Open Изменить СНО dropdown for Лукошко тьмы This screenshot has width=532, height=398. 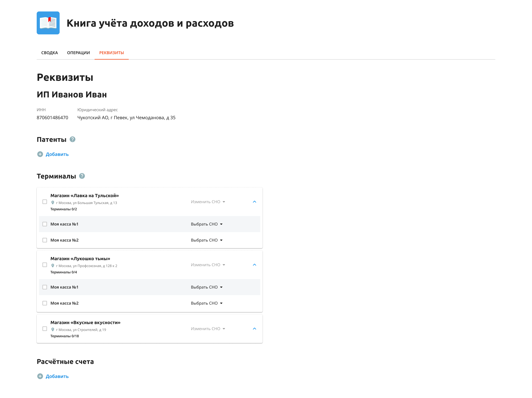click(208, 265)
